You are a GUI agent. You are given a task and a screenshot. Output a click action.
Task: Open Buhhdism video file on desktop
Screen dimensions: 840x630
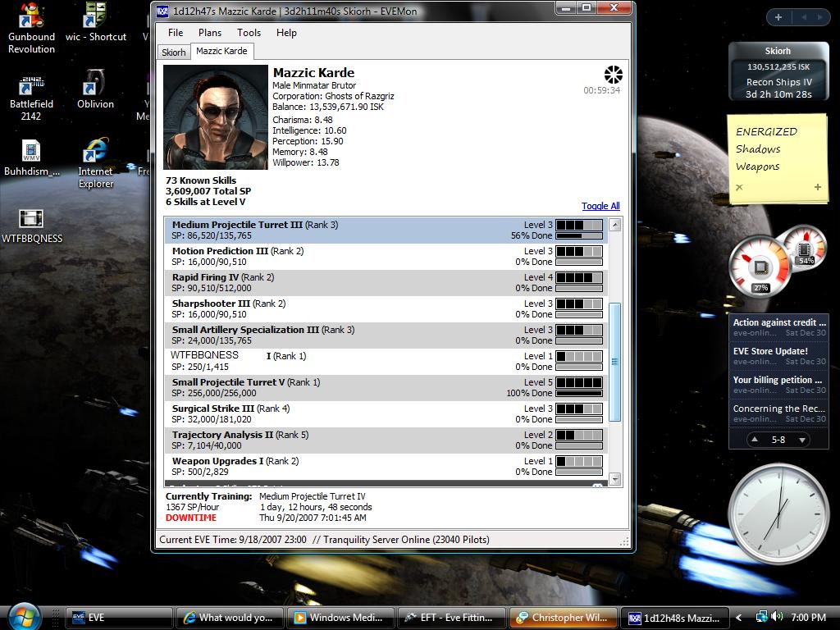(x=31, y=158)
